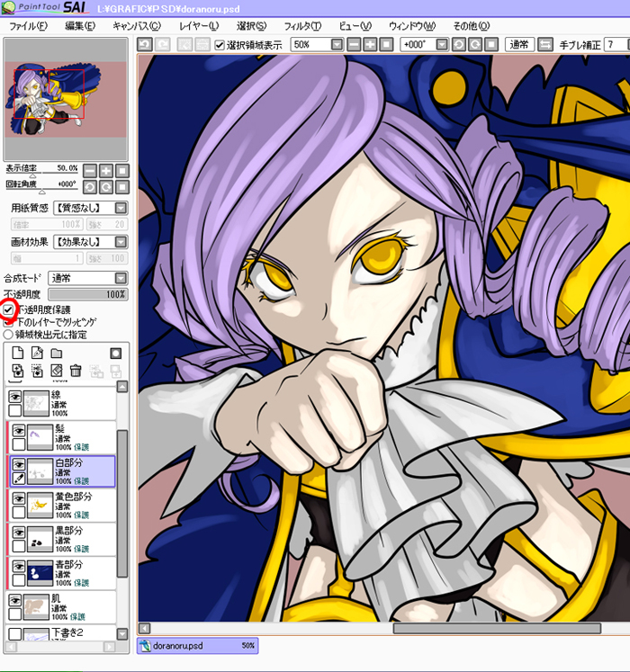The width and height of the screenshot is (630, 672).
Task: Click the 通常 button in toolbar
Action: (519, 45)
